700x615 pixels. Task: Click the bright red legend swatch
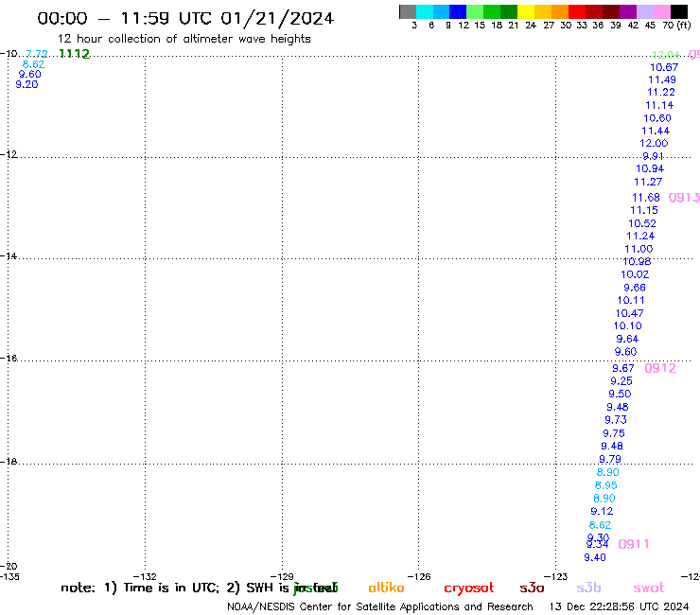pos(577,11)
